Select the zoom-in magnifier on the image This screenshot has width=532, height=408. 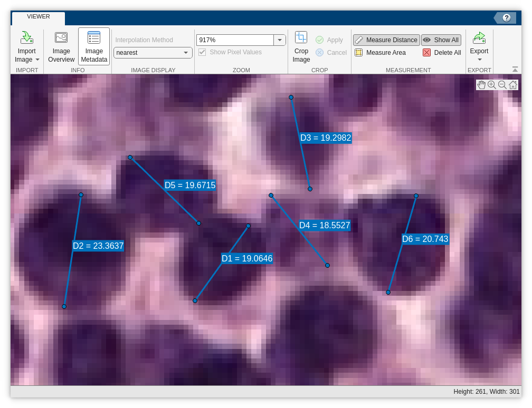click(492, 84)
